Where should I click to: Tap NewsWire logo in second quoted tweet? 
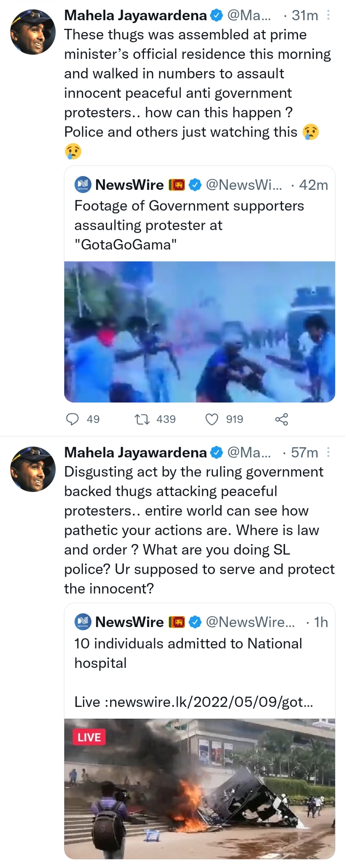83,622
